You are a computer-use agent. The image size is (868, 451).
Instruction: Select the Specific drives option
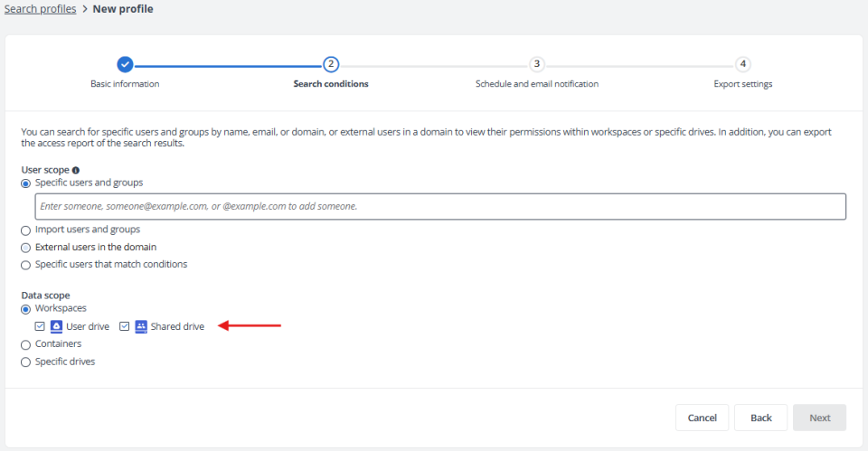(25, 362)
